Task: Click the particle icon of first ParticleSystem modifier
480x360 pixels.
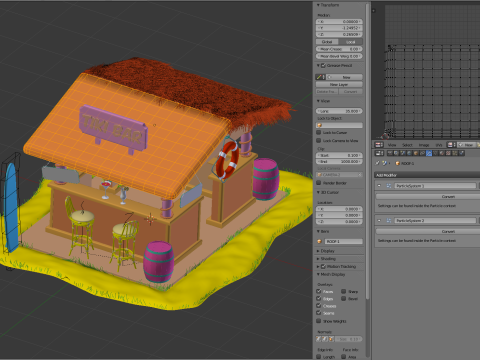Action: point(389,186)
